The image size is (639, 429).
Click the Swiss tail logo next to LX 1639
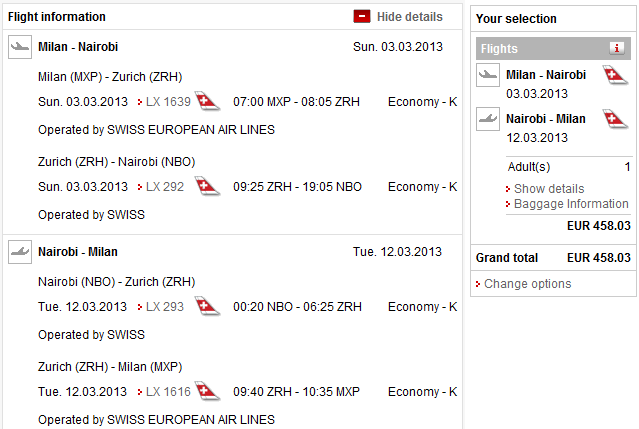(x=208, y=102)
